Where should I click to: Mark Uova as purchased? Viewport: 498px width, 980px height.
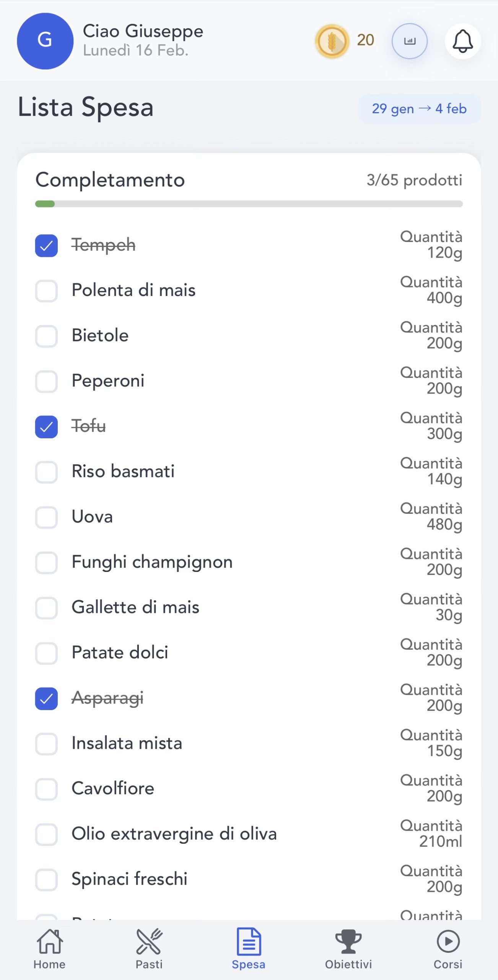click(x=47, y=517)
